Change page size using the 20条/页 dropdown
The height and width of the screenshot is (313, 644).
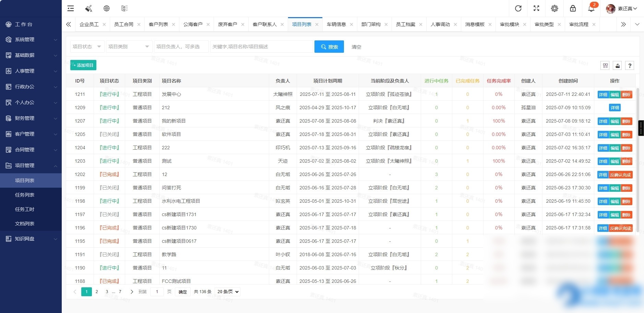coord(227,291)
